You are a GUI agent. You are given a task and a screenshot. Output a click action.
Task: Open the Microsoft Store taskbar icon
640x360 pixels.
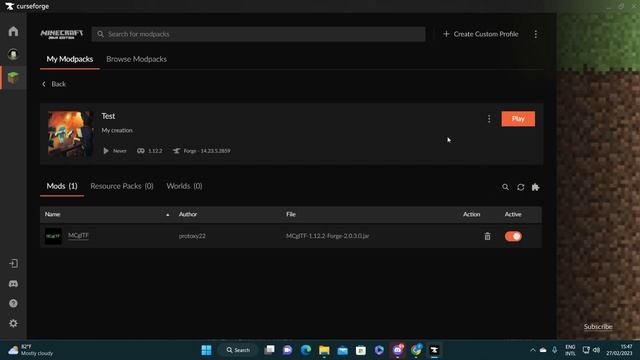[361, 350]
